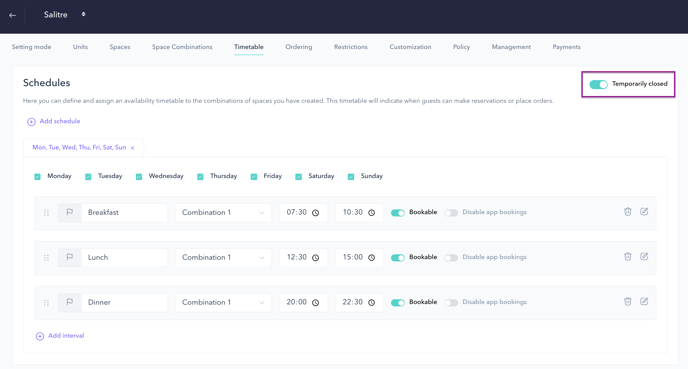The width and height of the screenshot is (688, 369).
Task: Click the Lunch row flag icon
Action: [x=69, y=258]
